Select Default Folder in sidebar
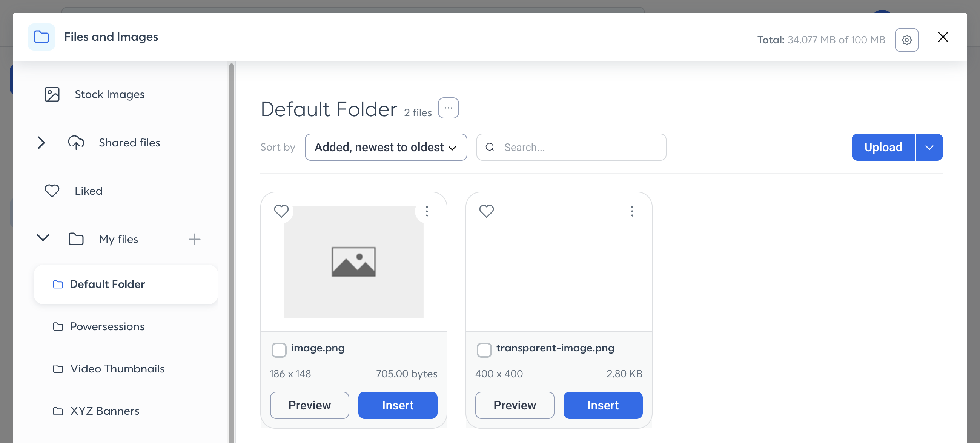The image size is (980, 443). [x=126, y=284]
